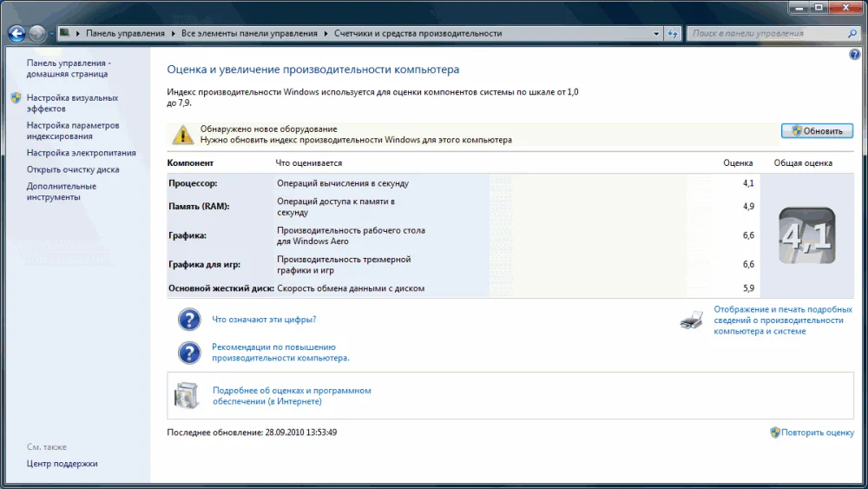The width and height of the screenshot is (868, 489).
Task: Refresh the page with the address bar refresh icon
Action: [673, 34]
